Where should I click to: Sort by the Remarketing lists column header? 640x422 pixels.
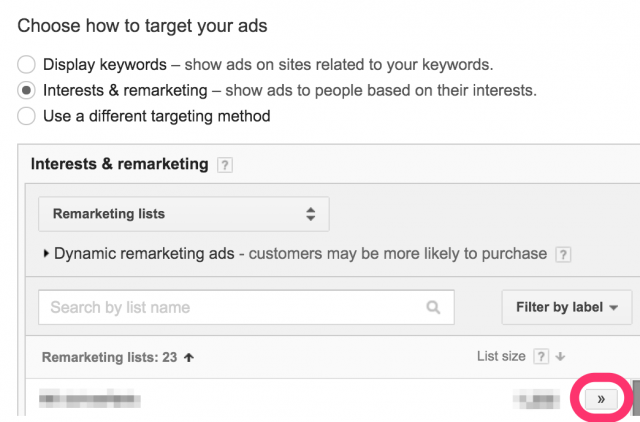coord(107,355)
